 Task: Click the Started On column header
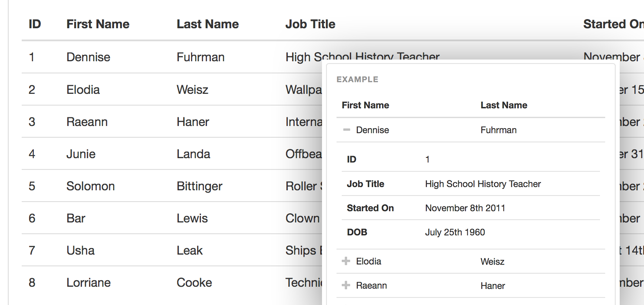coord(613,24)
